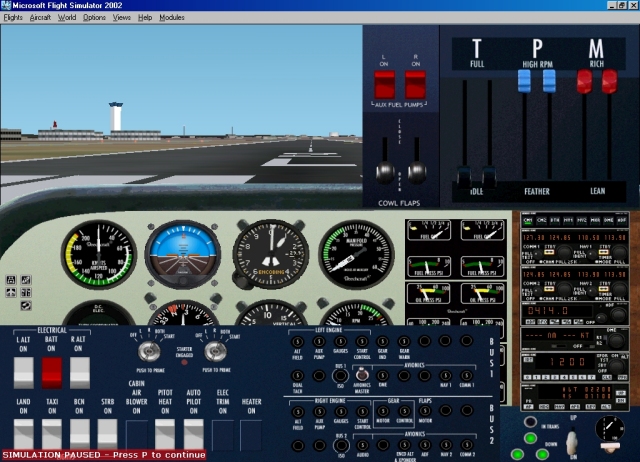This screenshot has width=640, height=462.
Task: Click the right cowl flap lever knob
Action: point(417,172)
